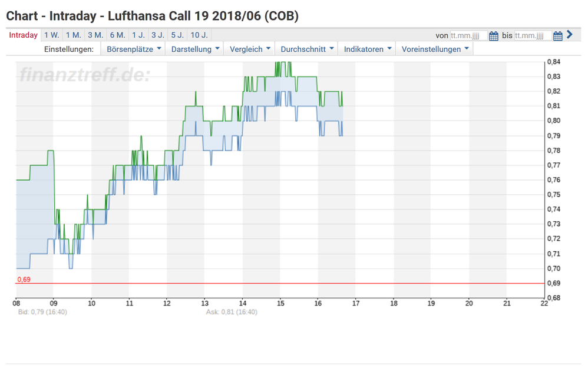Open the Voreinstellungen dropdown
The height and width of the screenshot is (366, 588).
[435, 49]
